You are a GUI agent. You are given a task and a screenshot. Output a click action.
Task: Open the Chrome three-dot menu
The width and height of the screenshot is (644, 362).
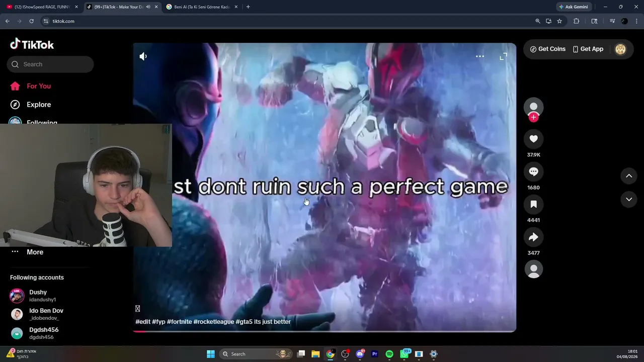coord(636,21)
